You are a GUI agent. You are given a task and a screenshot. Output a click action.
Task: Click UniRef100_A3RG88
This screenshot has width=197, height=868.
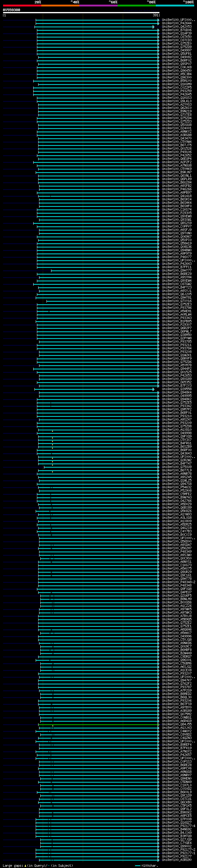coord(177,135)
